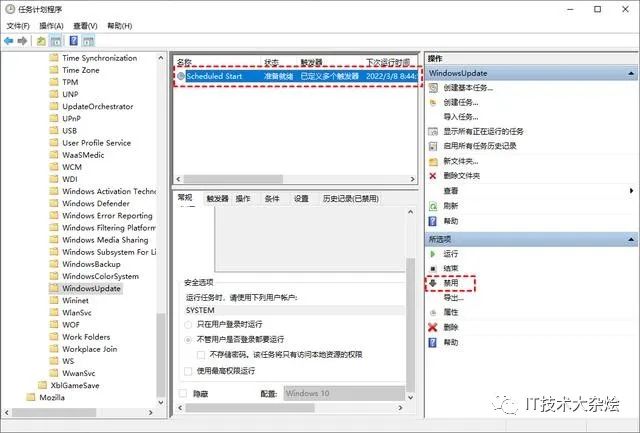Click the 新文件夹 folder icon
This screenshot has width=640, height=433.
[433, 161]
